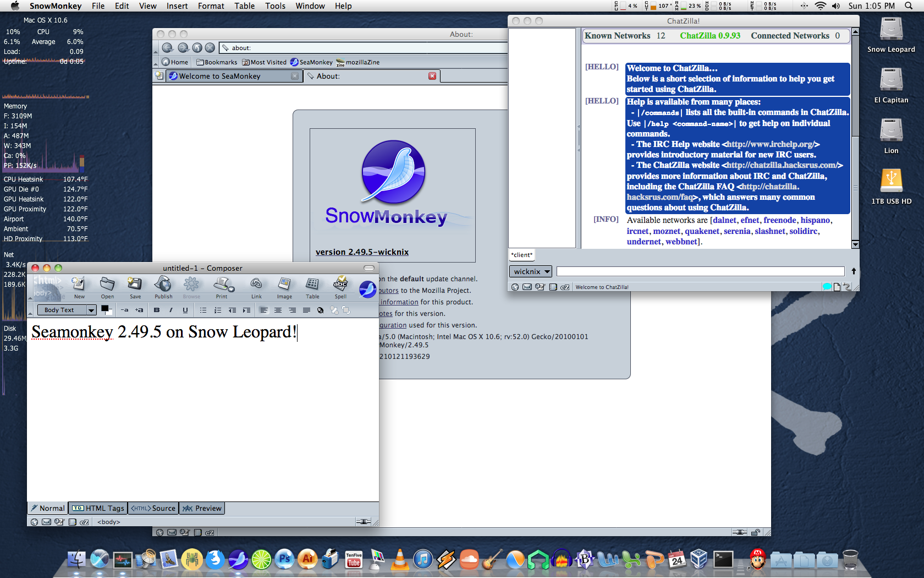The image size is (924, 578).
Task: Increase text size with the +a button
Action: [139, 310]
